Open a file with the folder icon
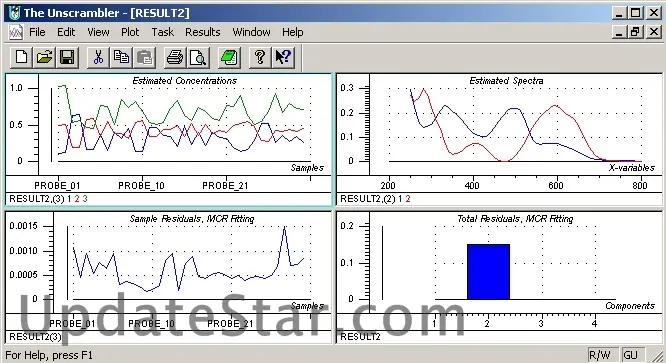This screenshot has height=363, width=666. coord(44,57)
